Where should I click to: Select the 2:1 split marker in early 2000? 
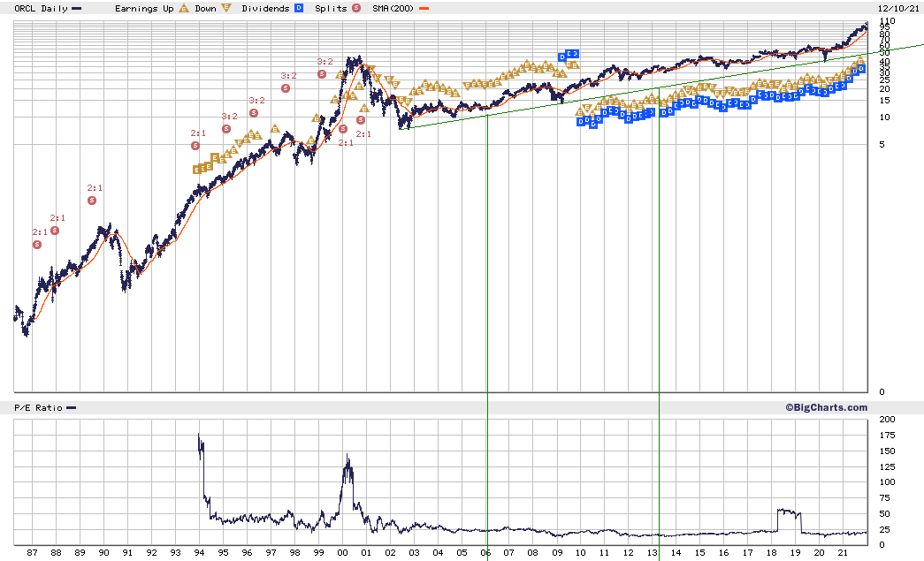point(343,128)
